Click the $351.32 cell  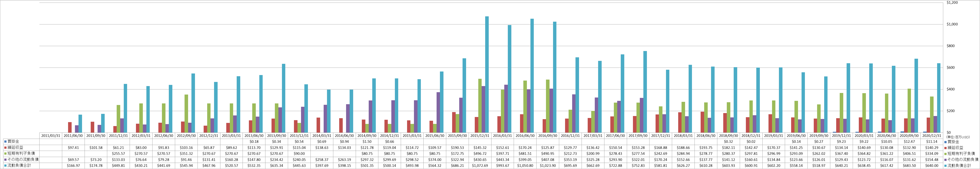(186, 153)
